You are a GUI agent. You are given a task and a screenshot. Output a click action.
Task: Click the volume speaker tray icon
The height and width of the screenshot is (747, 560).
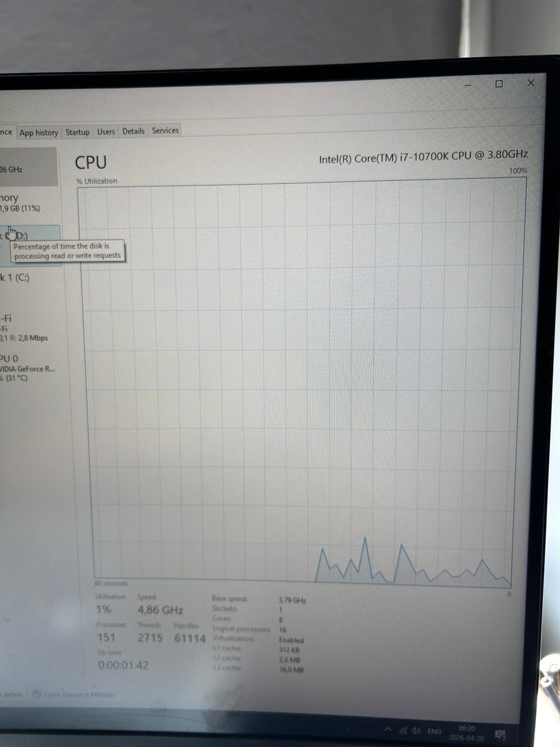click(x=416, y=731)
